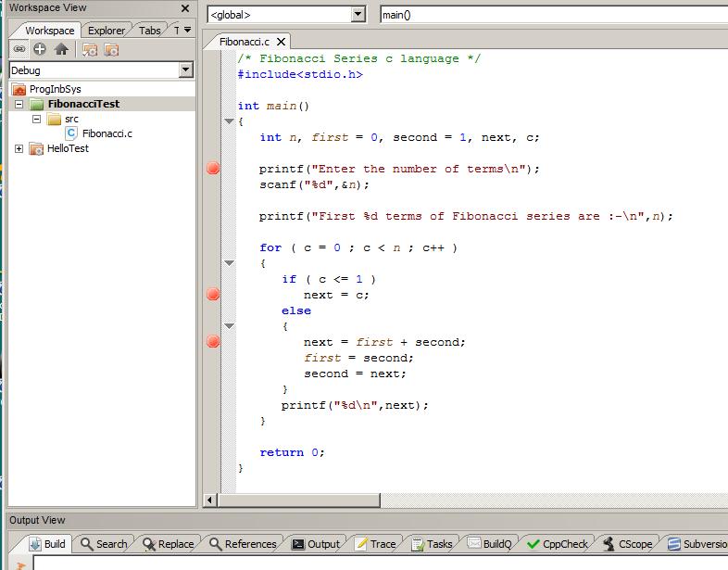Open the <global> scope dropdown

tap(358, 15)
